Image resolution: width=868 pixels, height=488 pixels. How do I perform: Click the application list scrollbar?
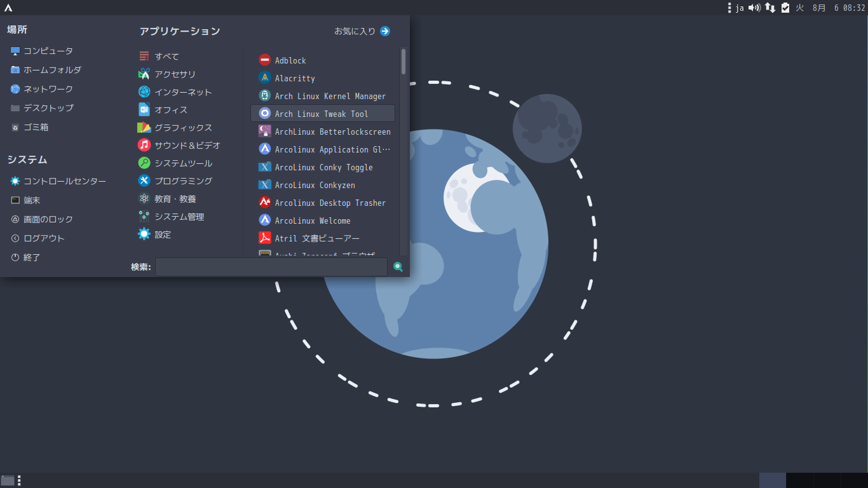403,62
